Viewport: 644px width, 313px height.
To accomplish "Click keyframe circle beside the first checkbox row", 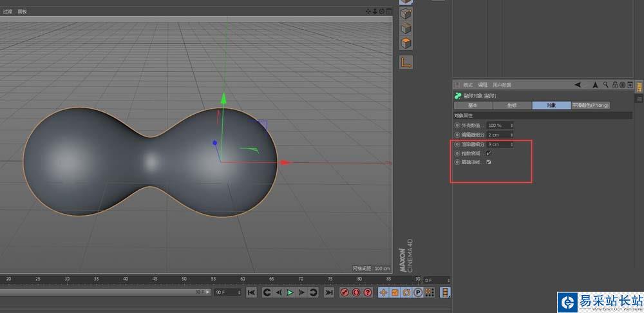I will (457, 153).
